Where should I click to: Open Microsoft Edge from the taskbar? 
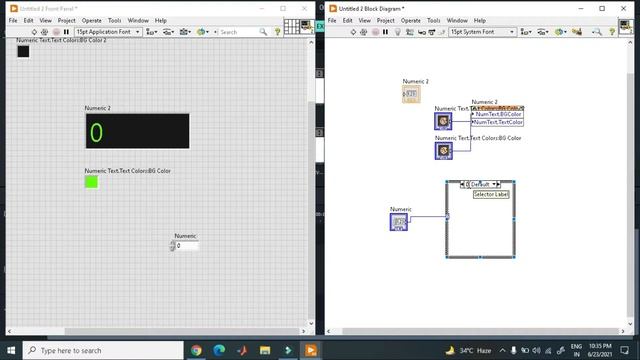tap(219, 350)
